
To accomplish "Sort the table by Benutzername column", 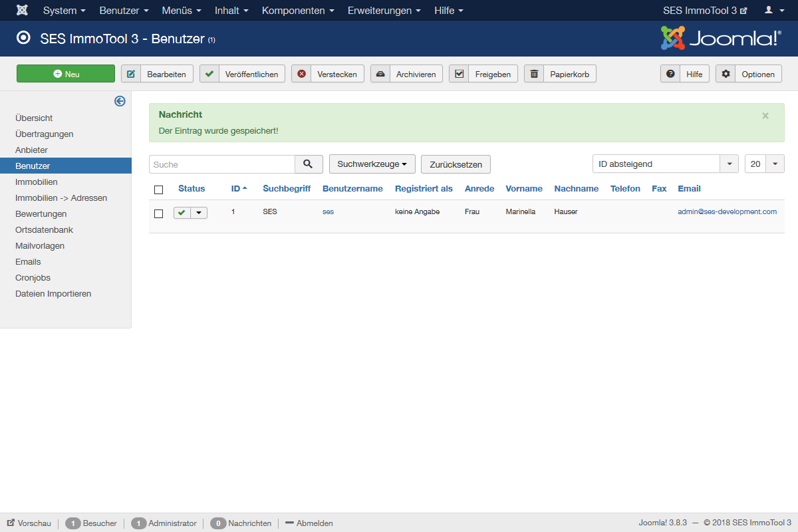I will click(352, 189).
